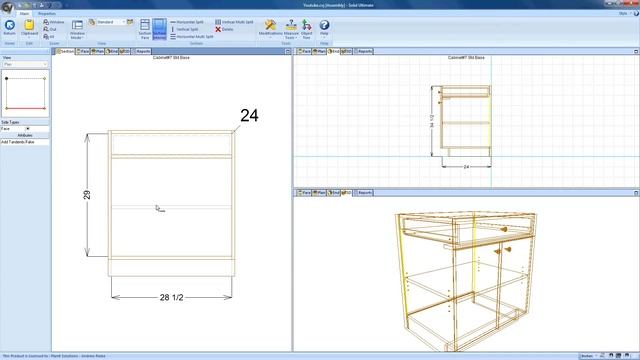This screenshot has height=360, width=640.
Task: Click the large 24 depth label
Action: (x=249, y=116)
